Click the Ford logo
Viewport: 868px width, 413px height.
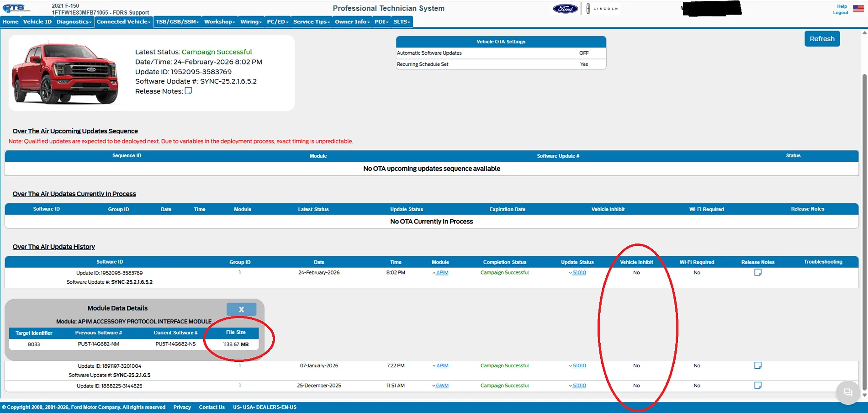[x=566, y=9]
